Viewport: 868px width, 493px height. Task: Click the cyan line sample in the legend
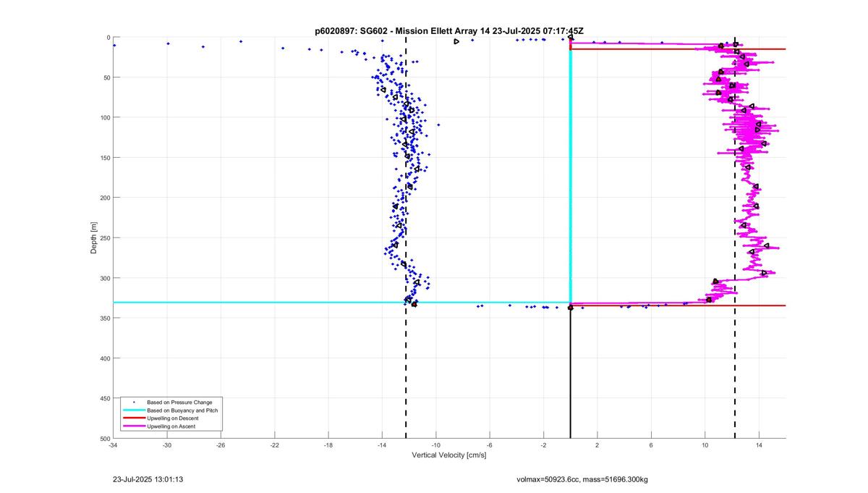[134, 410]
